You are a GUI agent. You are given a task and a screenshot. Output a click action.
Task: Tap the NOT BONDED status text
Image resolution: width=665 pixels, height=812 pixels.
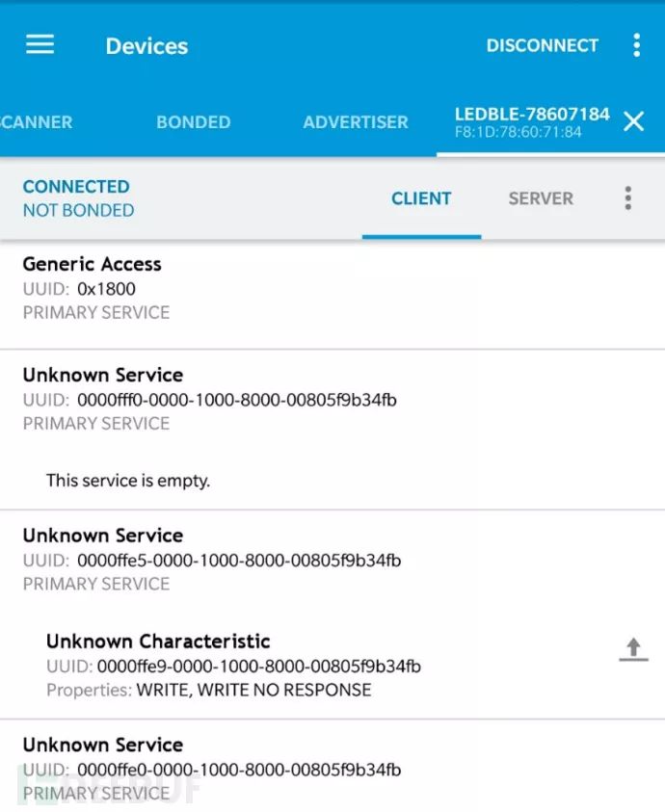pos(78,210)
